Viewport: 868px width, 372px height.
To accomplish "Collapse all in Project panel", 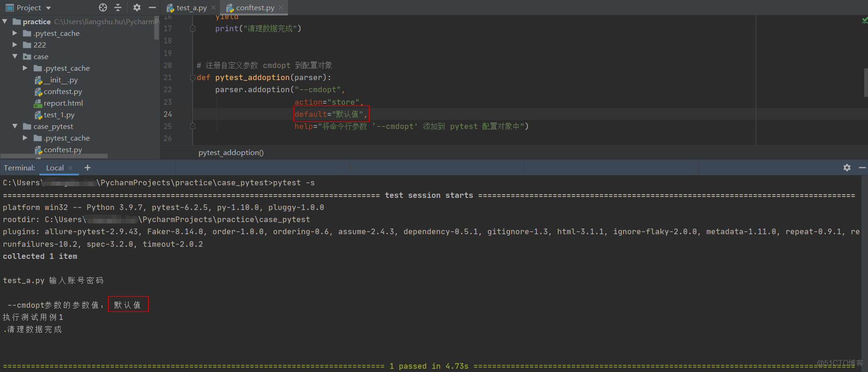I will tap(118, 7).
